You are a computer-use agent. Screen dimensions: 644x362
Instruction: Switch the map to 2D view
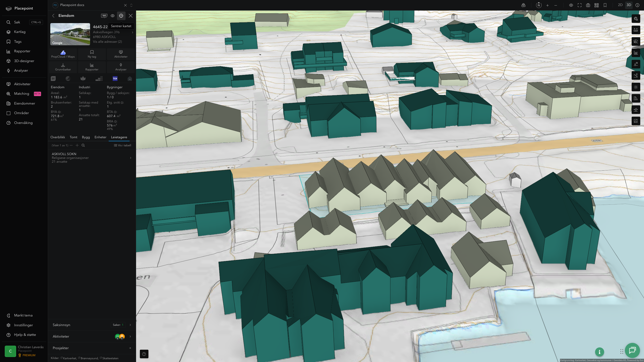pos(620,5)
